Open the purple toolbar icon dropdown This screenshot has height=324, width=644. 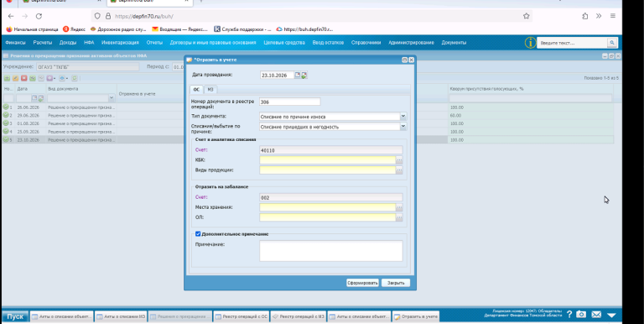point(51,78)
